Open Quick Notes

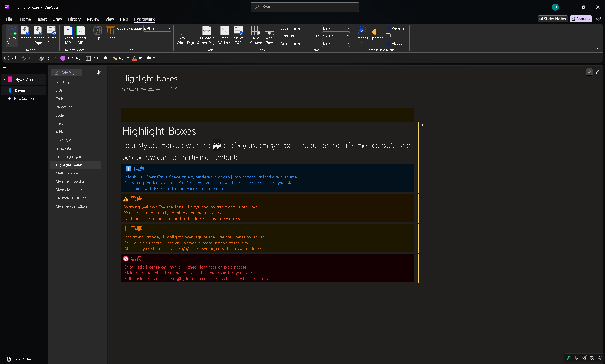(19, 359)
